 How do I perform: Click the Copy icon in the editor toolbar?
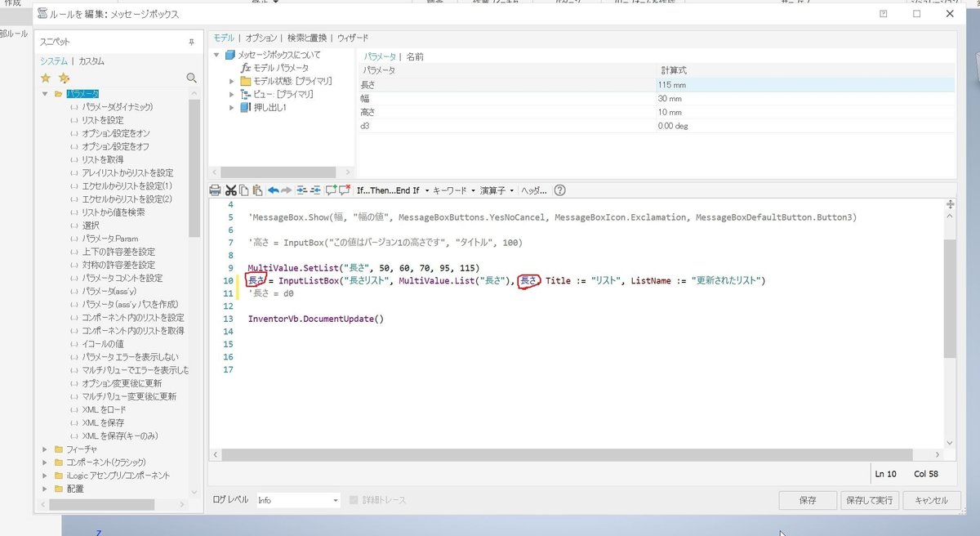pos(244,190)
